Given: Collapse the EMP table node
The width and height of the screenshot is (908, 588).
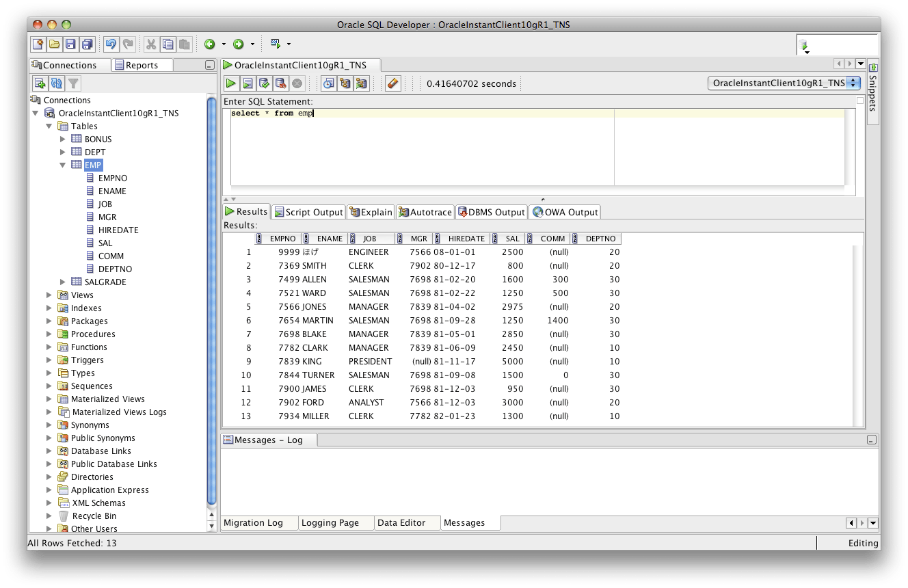Looking at the screenshot, I should coord(62,165).
